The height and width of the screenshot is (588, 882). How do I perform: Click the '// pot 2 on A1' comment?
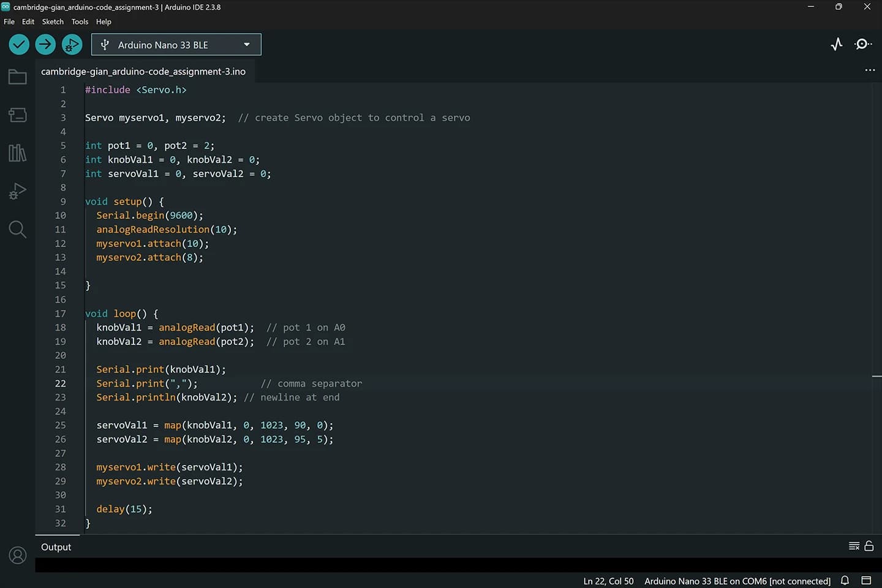306,342
